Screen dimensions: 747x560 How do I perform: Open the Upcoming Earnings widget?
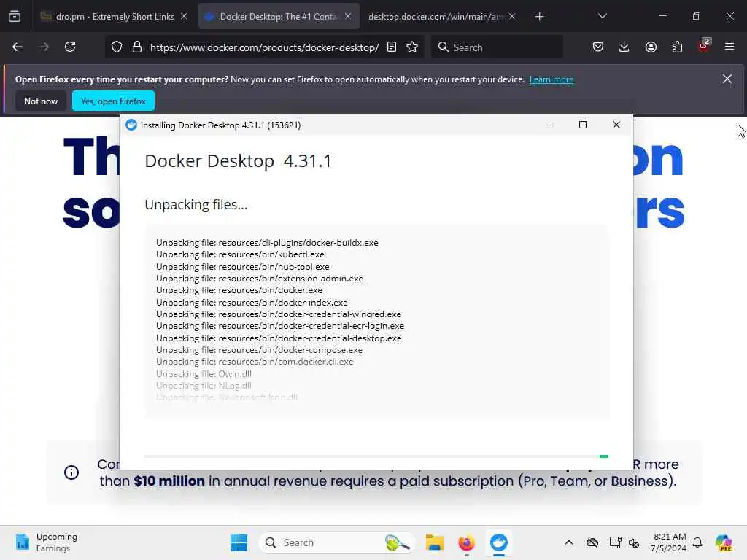[46, 542]
